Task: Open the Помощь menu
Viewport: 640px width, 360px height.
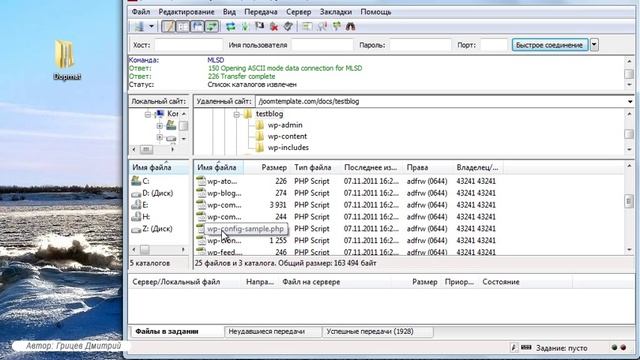Action: tap(376, 12)
